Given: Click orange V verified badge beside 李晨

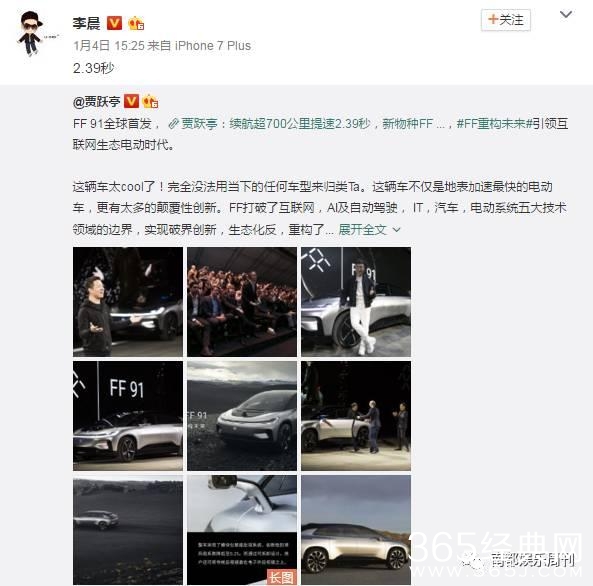Looking at the screenshot, I should (115, 23).
